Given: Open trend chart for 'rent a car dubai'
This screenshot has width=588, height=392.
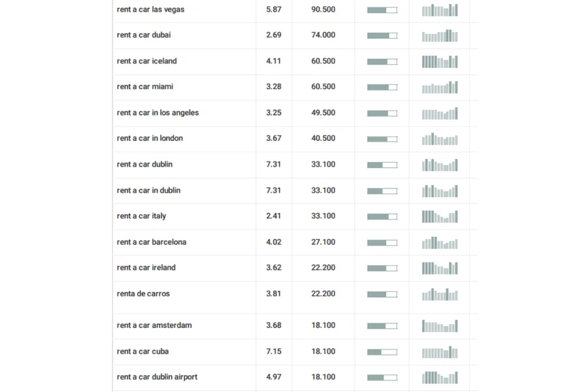Looking at the screenshot, I should tap(440, 36).
